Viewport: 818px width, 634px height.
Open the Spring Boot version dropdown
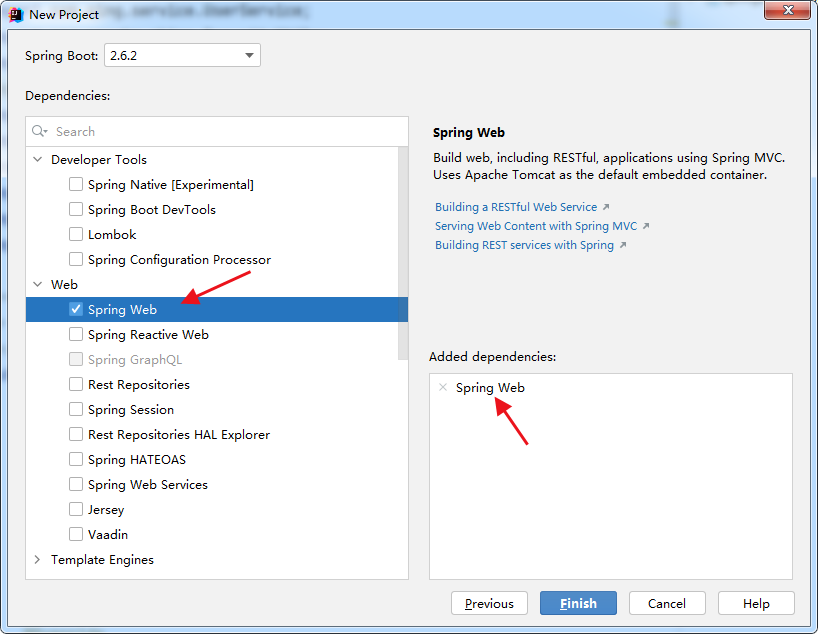[182, 55]
